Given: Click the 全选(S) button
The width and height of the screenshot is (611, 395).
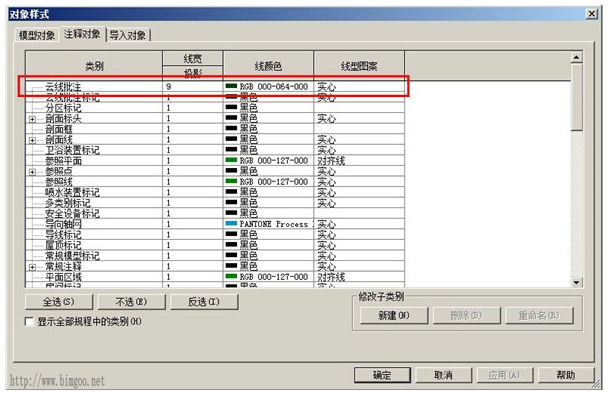Looking at the screenshot, I should [59, 302].
